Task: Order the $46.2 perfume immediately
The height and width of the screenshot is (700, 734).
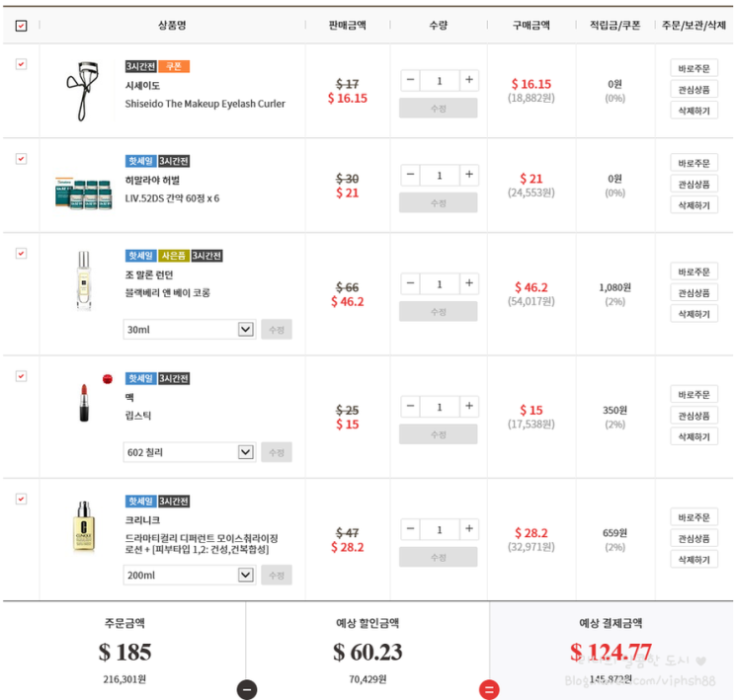Action: coord(693,272)
